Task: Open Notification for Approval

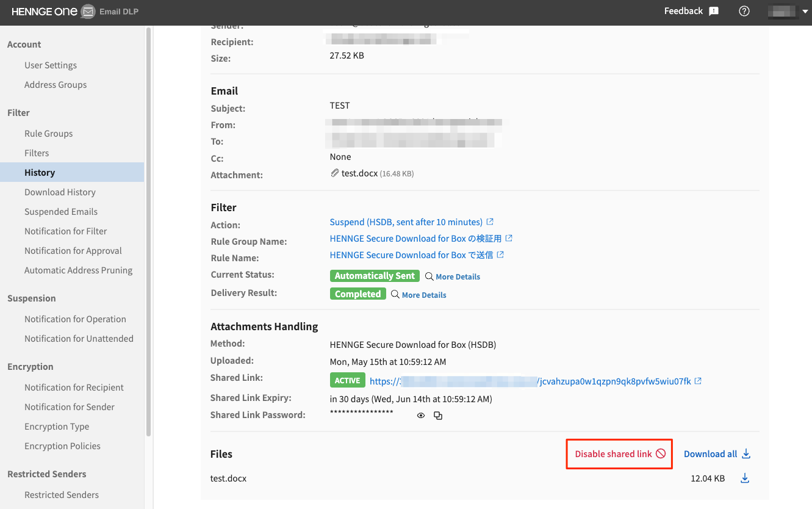Action: 73,251
